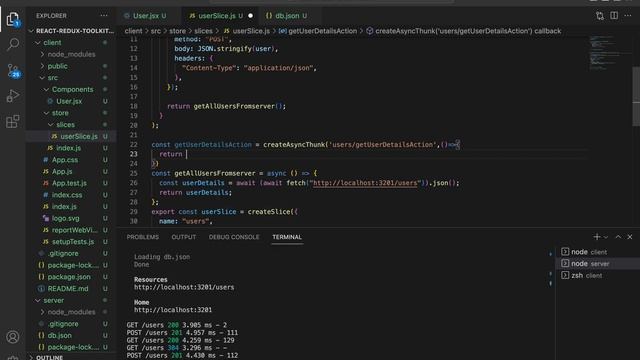This screenshot has height=360, width=640.
Task: Close the terminal panel
Action: pyautogui.click(x=630, y=237)
